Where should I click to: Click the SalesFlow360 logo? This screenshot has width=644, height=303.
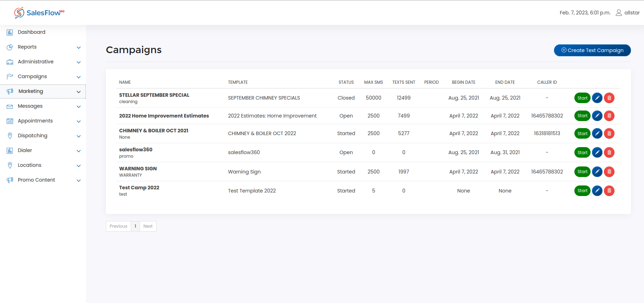39,13
